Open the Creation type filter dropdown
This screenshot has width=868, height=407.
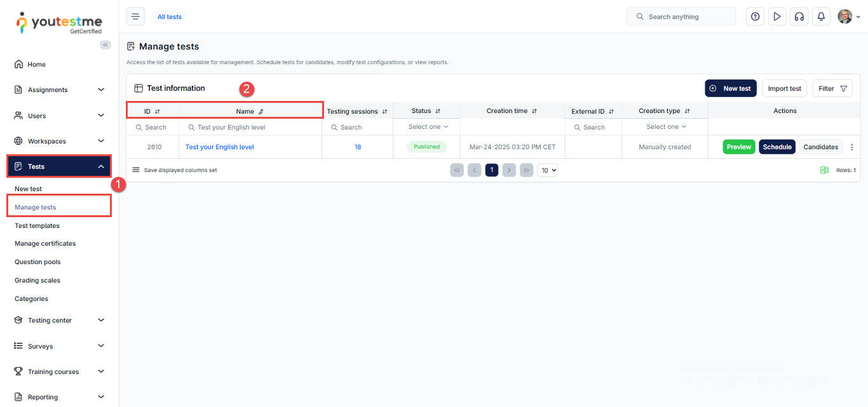665,127
